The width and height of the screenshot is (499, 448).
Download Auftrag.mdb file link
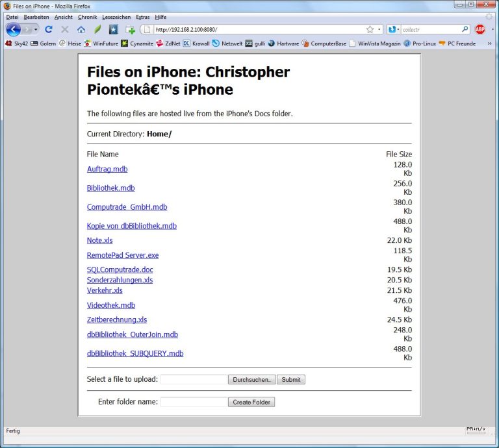click(107, 169)
